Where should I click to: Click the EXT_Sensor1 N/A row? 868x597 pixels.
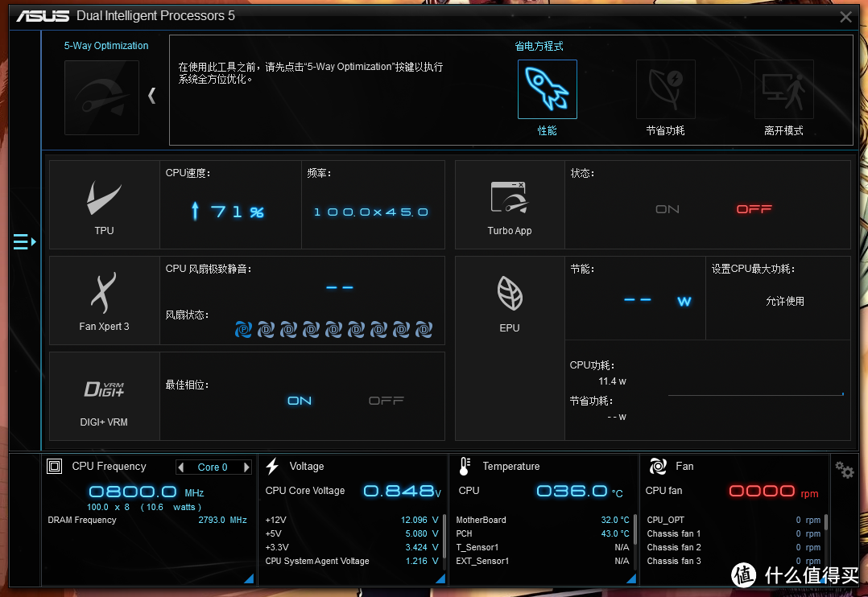[x=543, y=561]
